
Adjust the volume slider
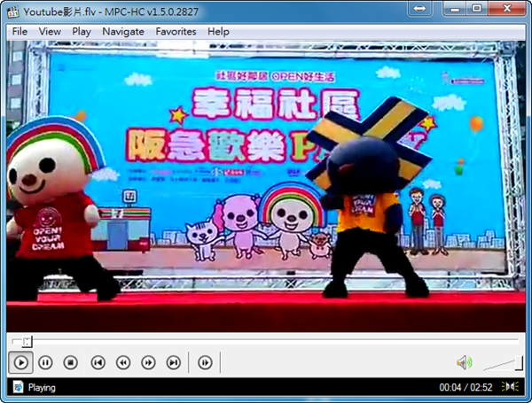[502, 363]
